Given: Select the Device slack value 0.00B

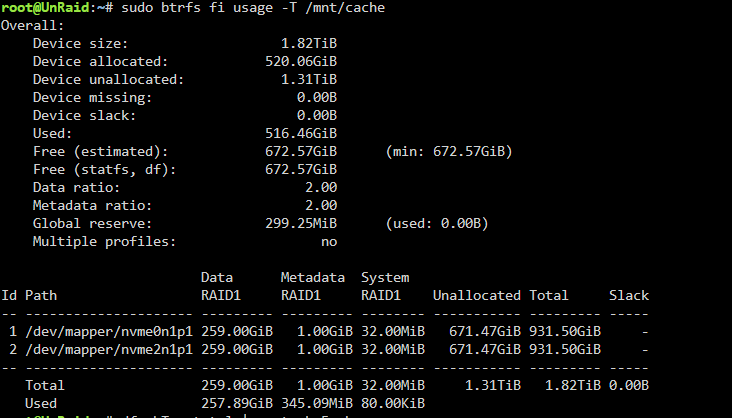Looking at the screenshot, I should pos(317,115).
